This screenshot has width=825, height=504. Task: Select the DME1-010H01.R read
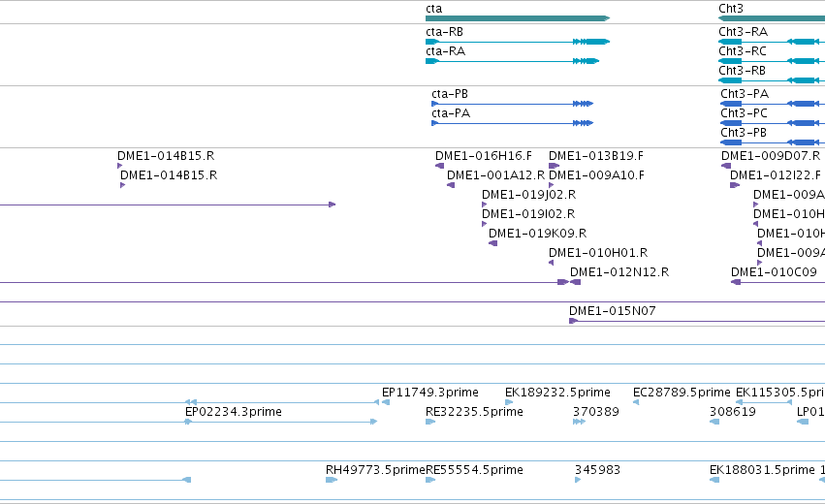tap(598, 254)
